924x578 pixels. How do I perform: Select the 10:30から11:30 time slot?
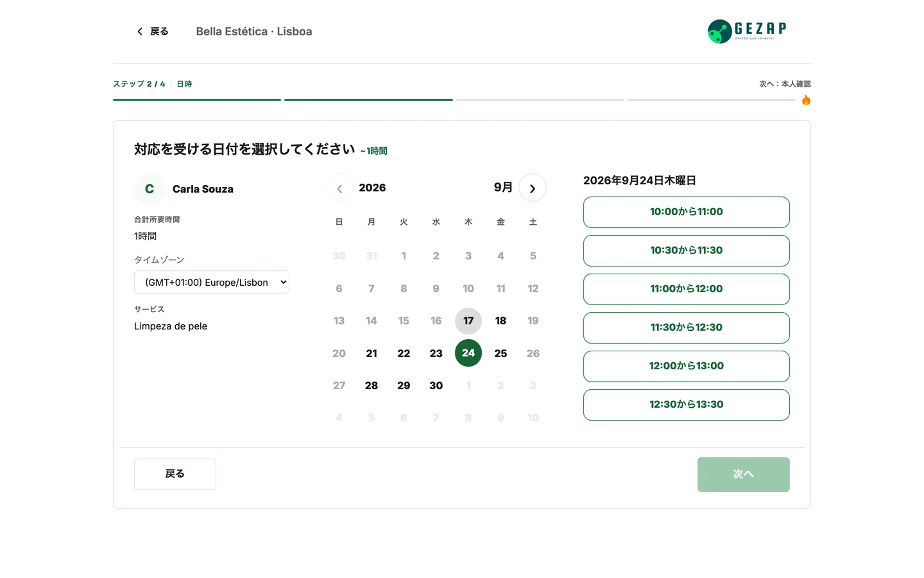[687, 250]
